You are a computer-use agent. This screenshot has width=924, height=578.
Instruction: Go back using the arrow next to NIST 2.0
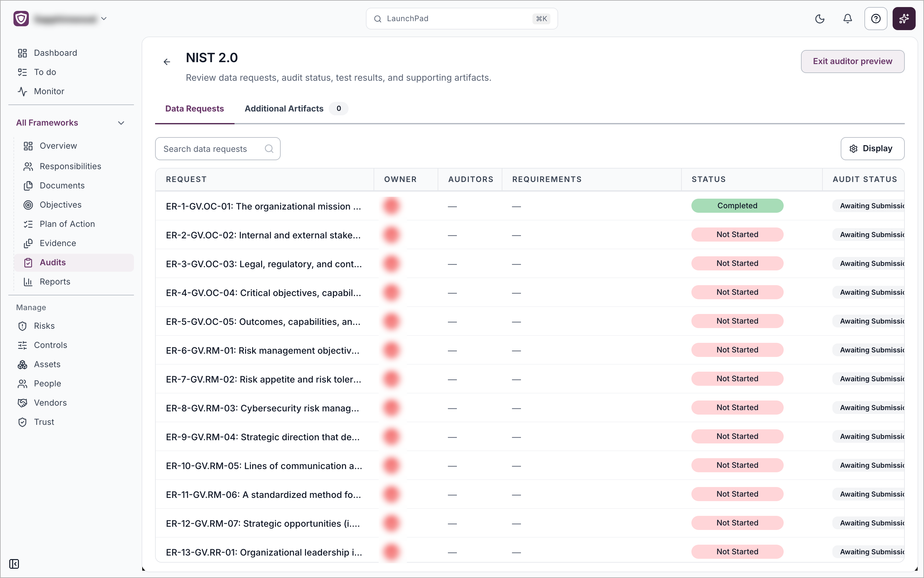[167, 62]
